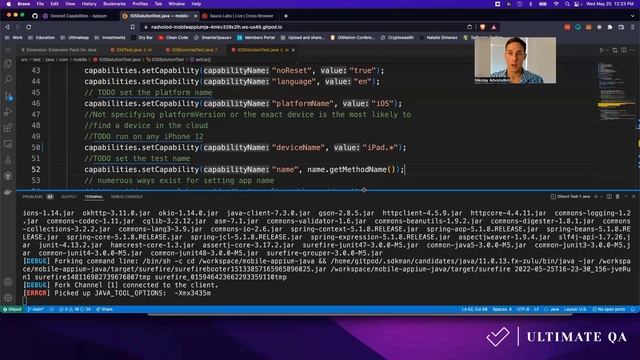640x360 pixels.
Task: Open Brave Rewards triangle icon
Action: click(493, 27)
